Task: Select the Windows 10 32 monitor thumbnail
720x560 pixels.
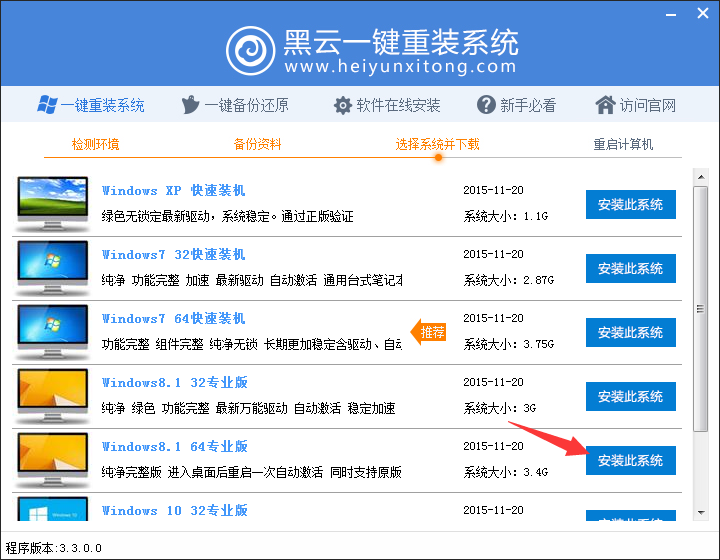Action: point(52,509)
